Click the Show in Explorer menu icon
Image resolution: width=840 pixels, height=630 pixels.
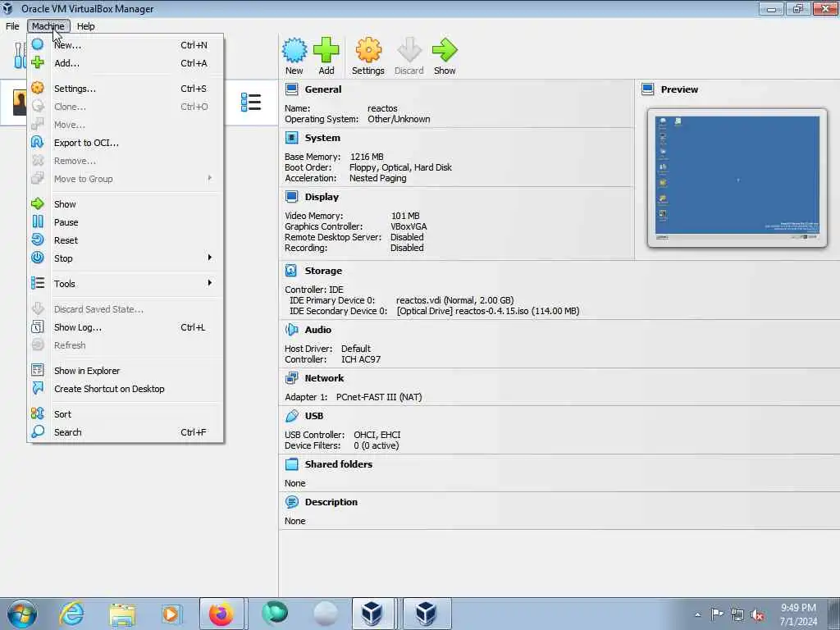[x=38, y=370]
